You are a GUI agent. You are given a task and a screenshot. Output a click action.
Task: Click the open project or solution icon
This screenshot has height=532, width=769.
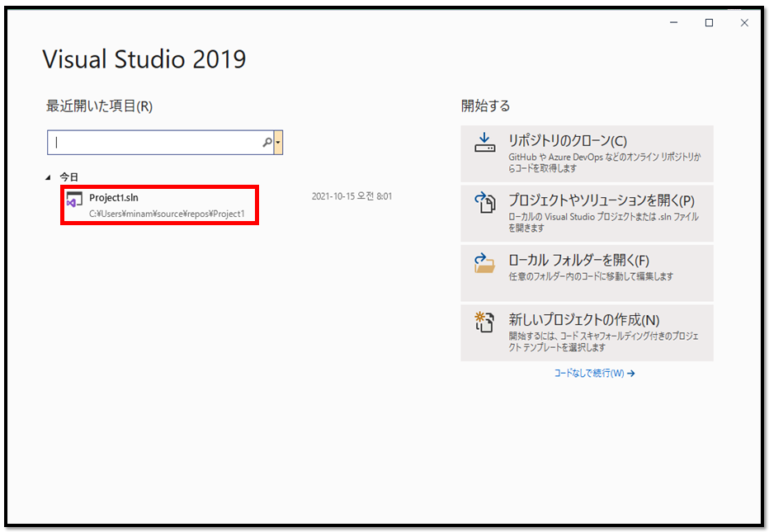point(484,203)
